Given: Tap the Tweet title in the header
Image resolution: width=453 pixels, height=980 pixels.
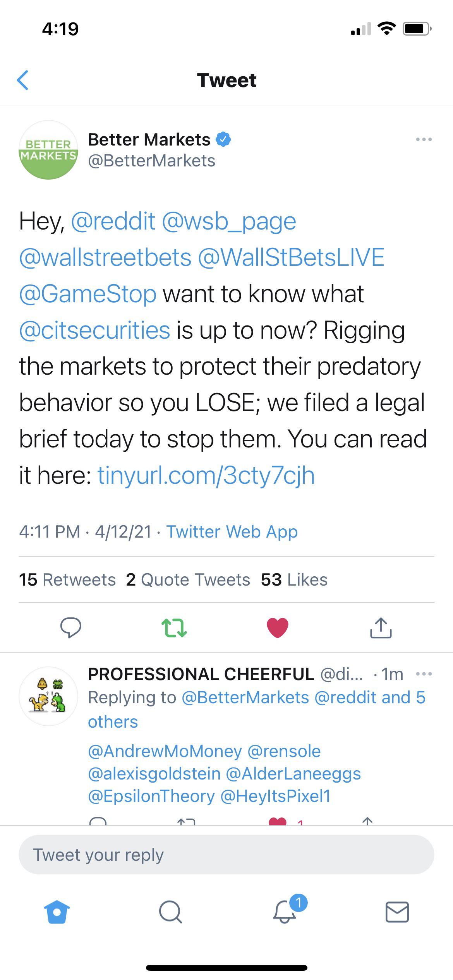Looking at the screenshot, I should [x=226, y=81].
